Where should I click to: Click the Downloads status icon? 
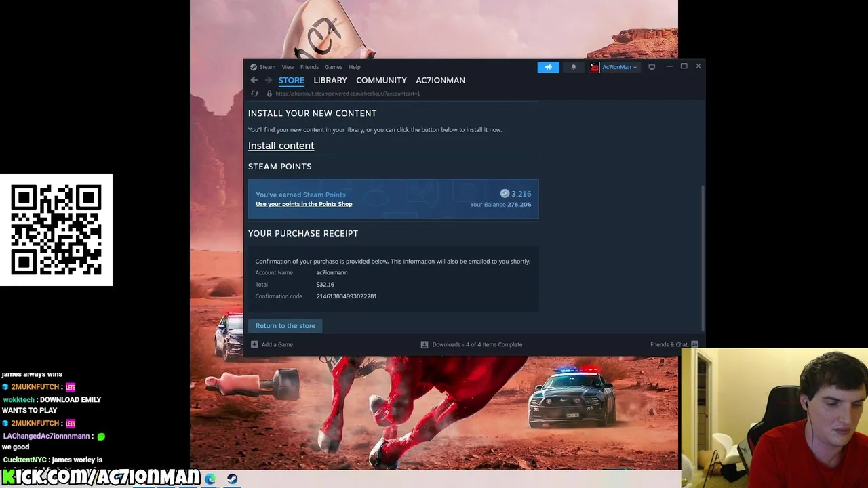(x=425, y=344)
